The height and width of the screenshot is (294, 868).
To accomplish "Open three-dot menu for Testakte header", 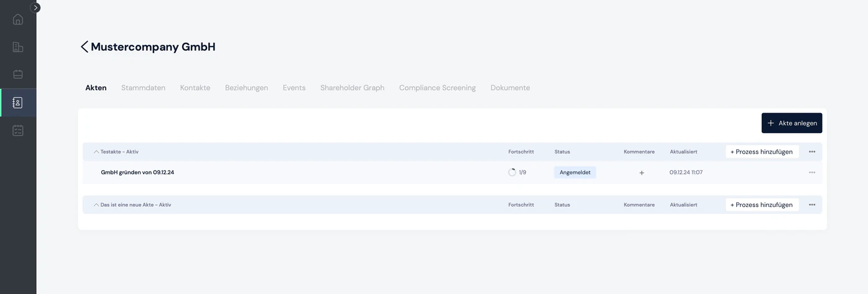I will [x=812, y=152].
